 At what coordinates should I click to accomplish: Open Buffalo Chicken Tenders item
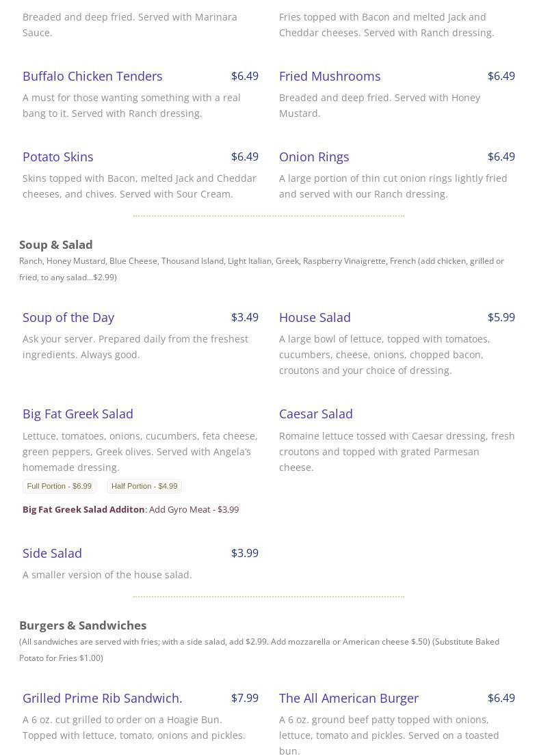[x=92, y=76]
